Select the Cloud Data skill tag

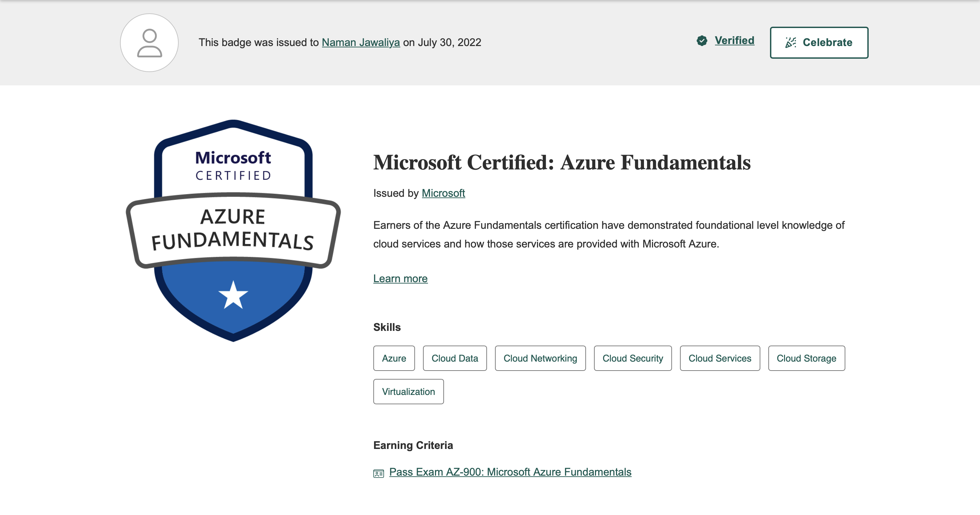click(455, 358)
